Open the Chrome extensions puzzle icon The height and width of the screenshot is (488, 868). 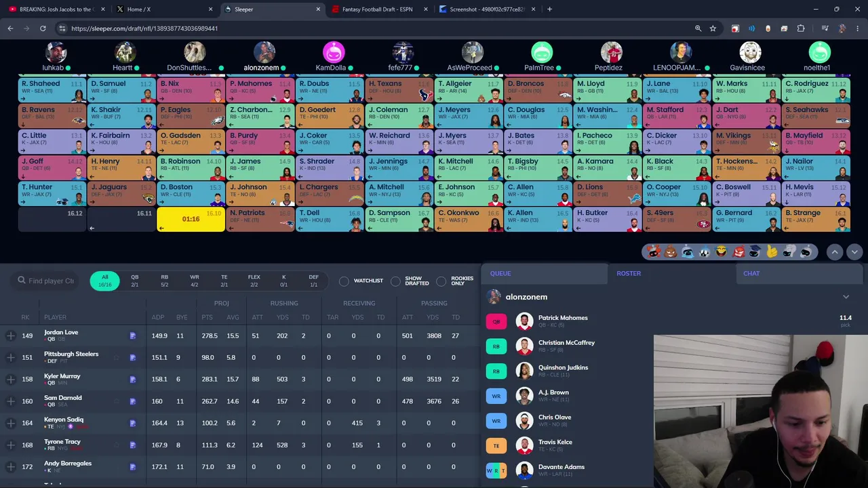click(801, 28)
